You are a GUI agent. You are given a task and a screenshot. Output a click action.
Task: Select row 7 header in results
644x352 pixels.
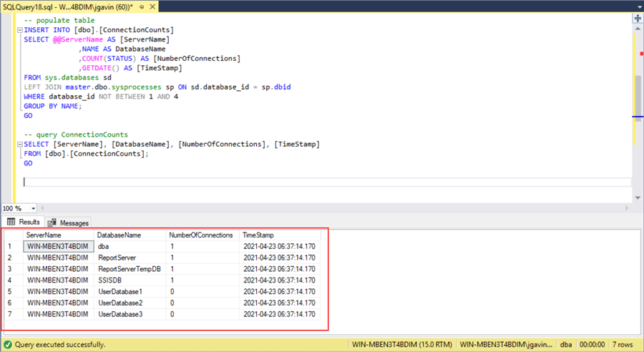tap(13, 314)
